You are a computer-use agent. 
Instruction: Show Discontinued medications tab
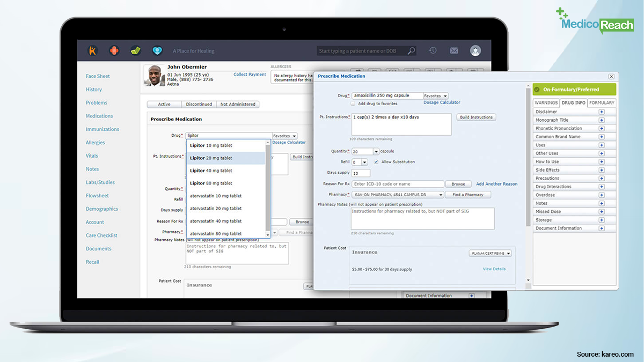199,105
